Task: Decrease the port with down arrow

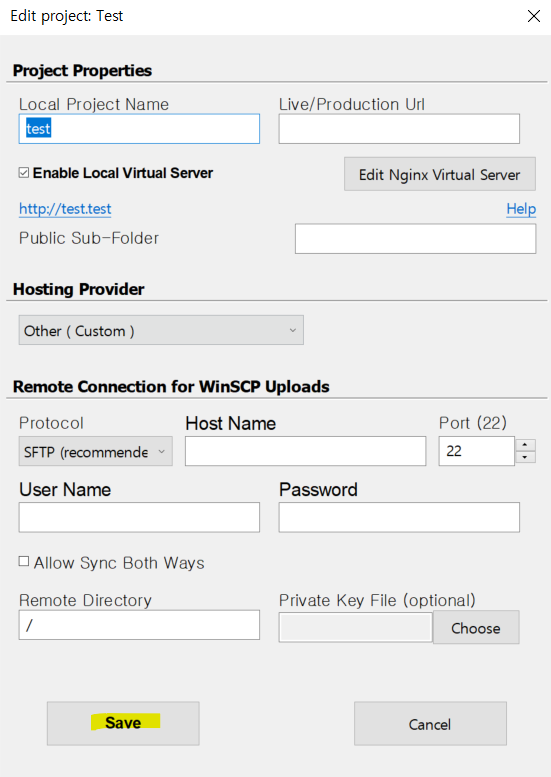Action: pos(525,457)
